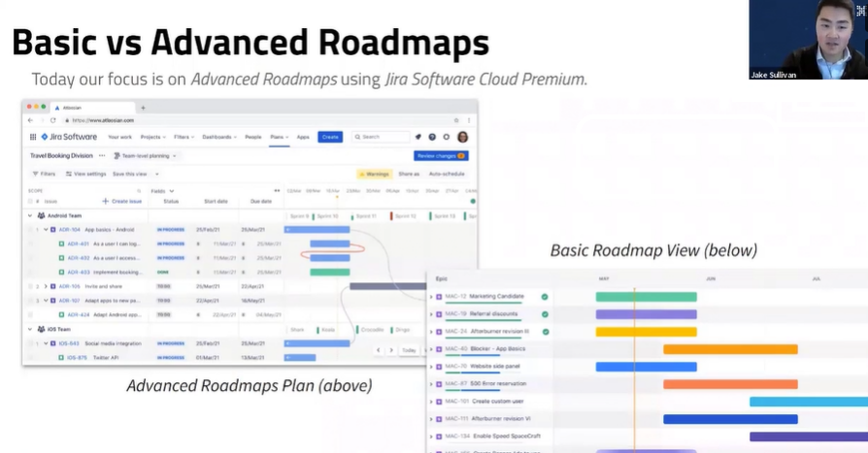Collapse the iOS Team group
This screenshot has width=868, height=453.
[30, 329]
